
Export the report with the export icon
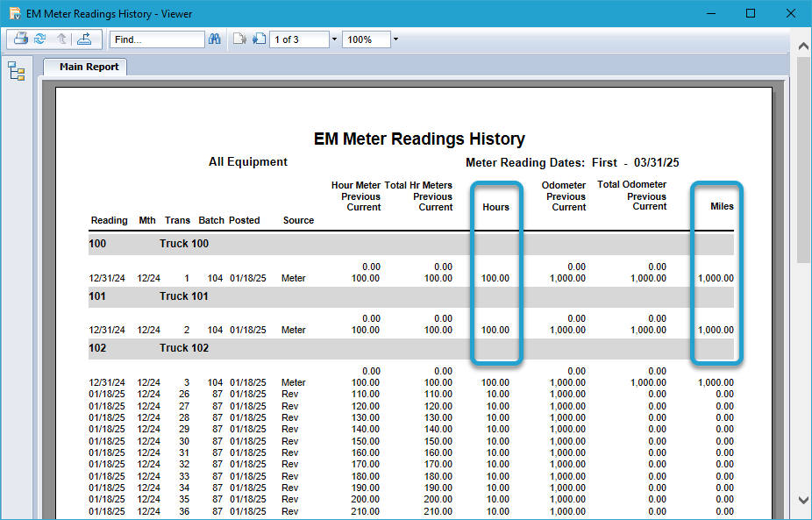pyautogui.click(x=84, y=39)
